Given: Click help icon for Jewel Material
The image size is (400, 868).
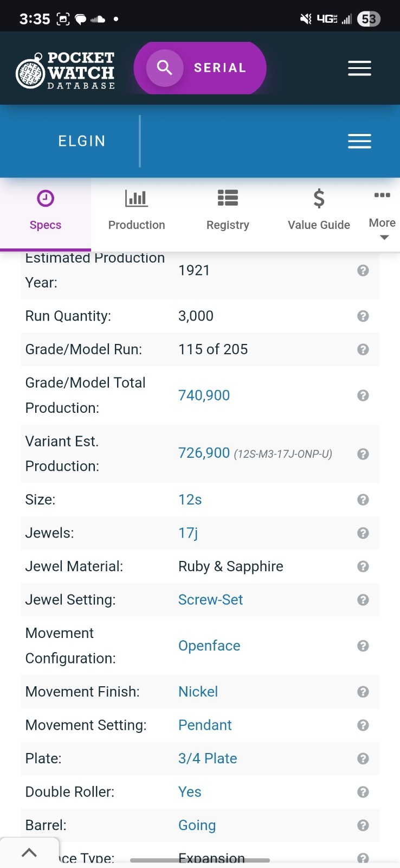Looking at the screenshot, I should click(363, 566).
